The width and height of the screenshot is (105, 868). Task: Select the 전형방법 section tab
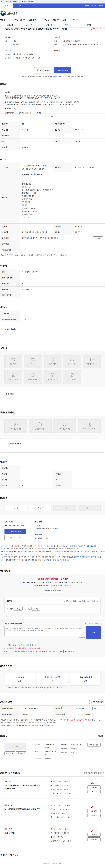pos(88,25)
